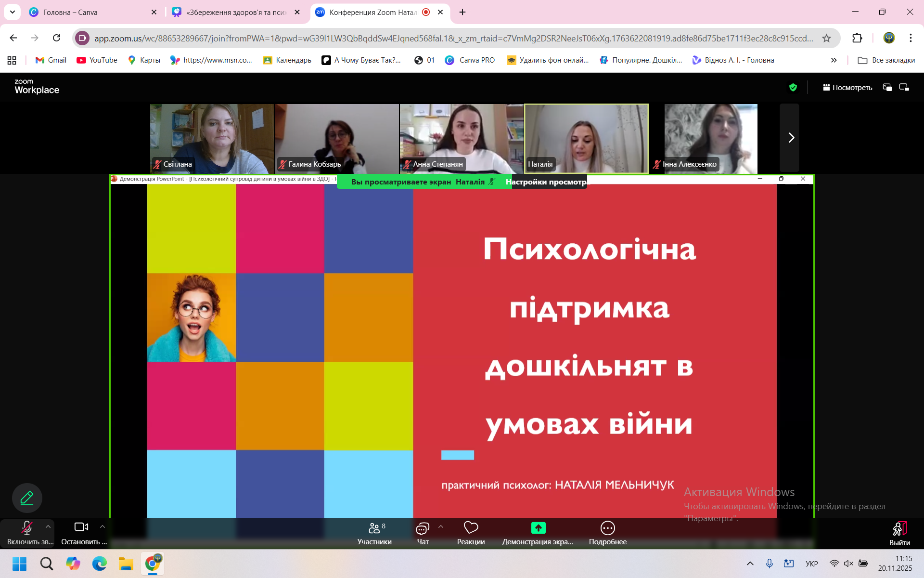Screen dimensions: 924x578
Task: Bookmark this page with the star icon
Action: (x=826, y=38)
